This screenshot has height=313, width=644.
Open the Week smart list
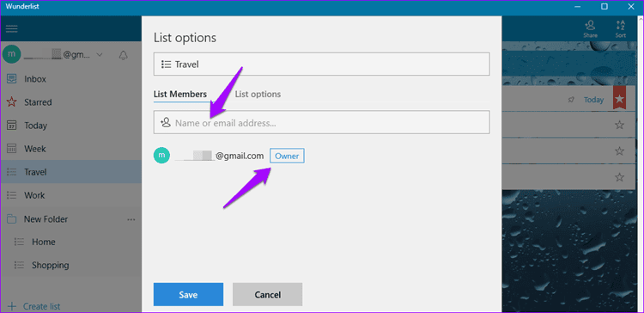[x=71, y=149]
